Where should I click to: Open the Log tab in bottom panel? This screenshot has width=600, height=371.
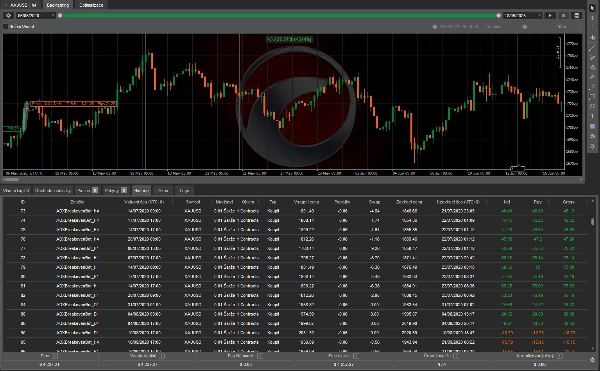tap(184, 190)
